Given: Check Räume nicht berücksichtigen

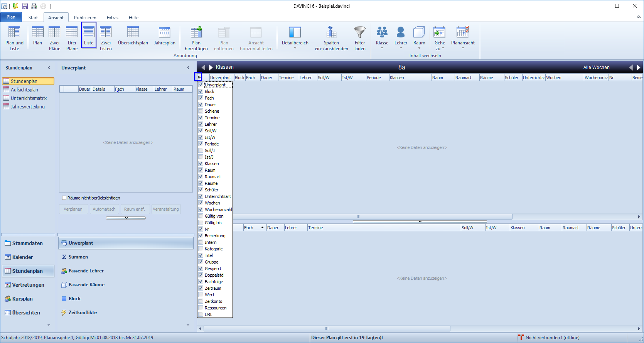Looking at the screenshot, I should coord(64,198).
